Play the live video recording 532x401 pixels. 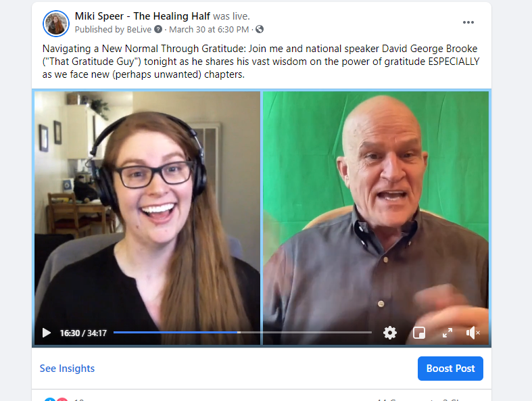(47, 333)
